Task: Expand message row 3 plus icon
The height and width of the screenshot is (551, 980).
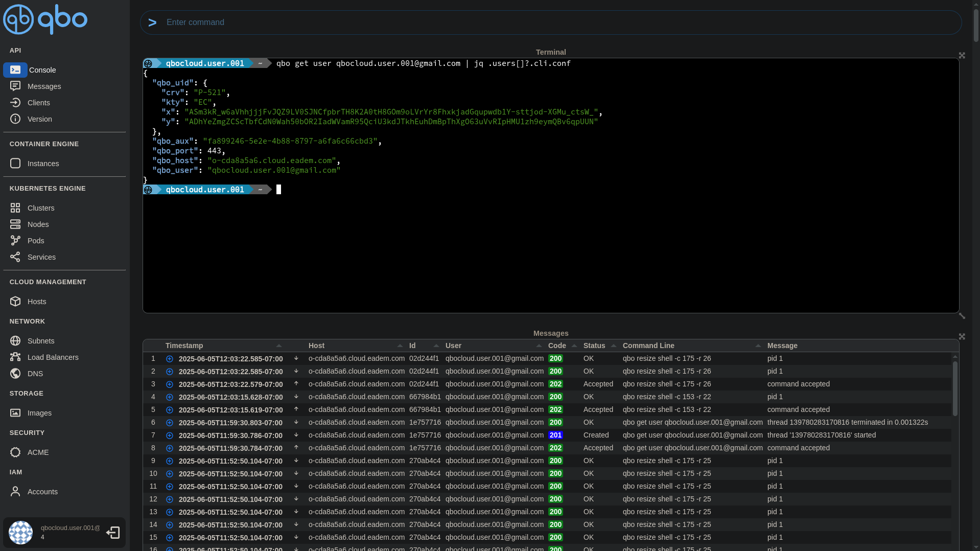Action: click(170, 384)
